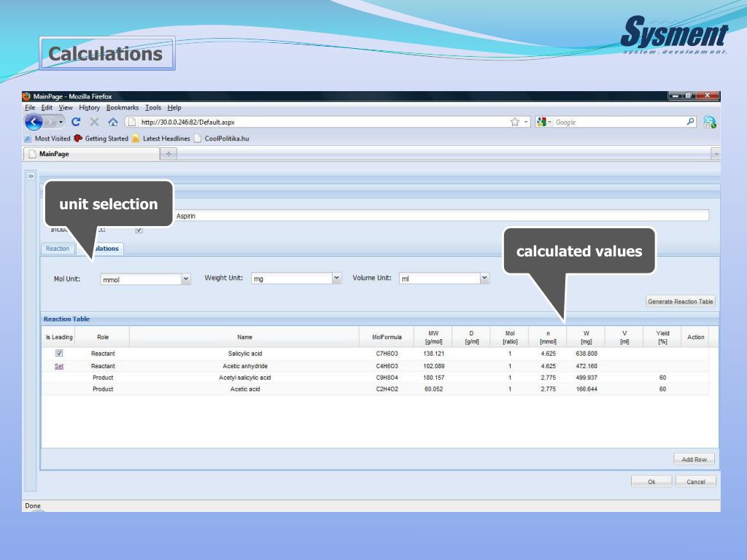Click the MolFormula column header
Screen dimensions: 747x560
click(387, 337)
